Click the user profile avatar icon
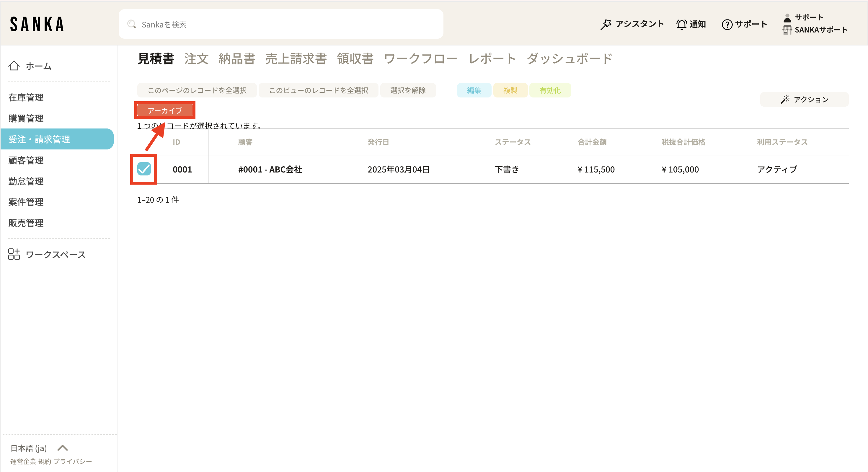 [787, 18]
